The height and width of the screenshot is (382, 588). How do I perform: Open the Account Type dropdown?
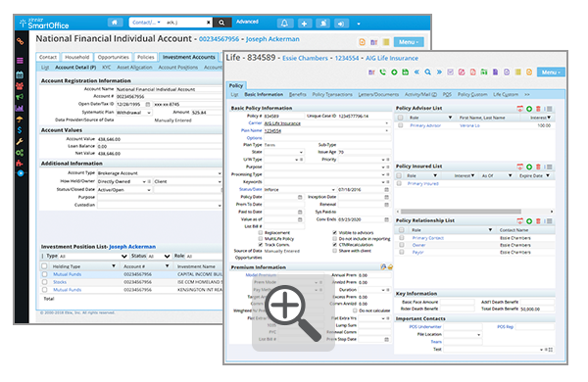[160, 173]
